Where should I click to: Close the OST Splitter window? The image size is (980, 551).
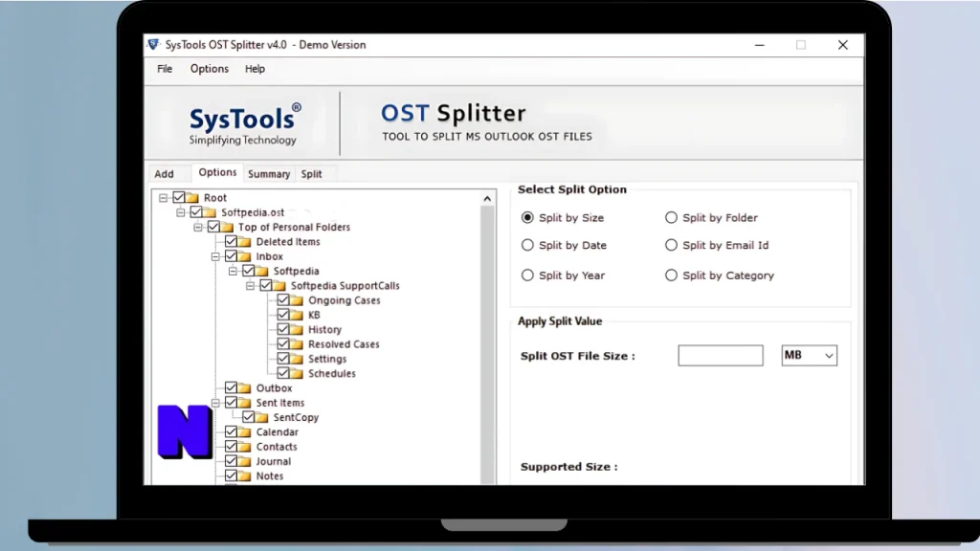(x=843, y=45)
